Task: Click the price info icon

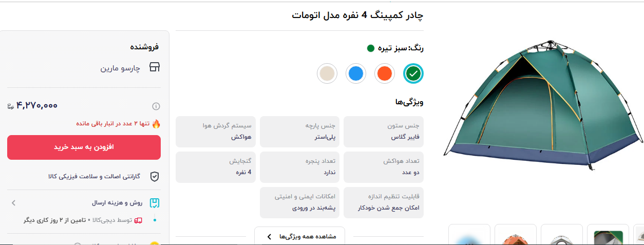Action: [156, 106]
